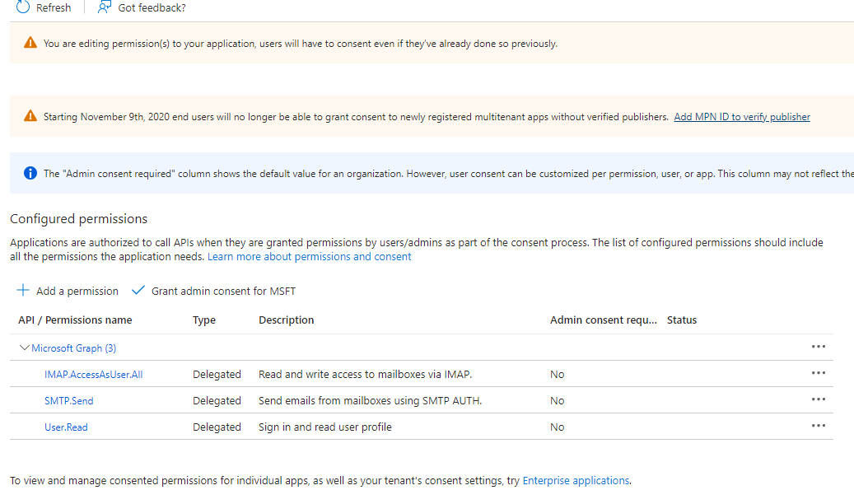Open the SMTP.Send permission
The width and height of the screenshot is (854, 504).
coord(68,401)
